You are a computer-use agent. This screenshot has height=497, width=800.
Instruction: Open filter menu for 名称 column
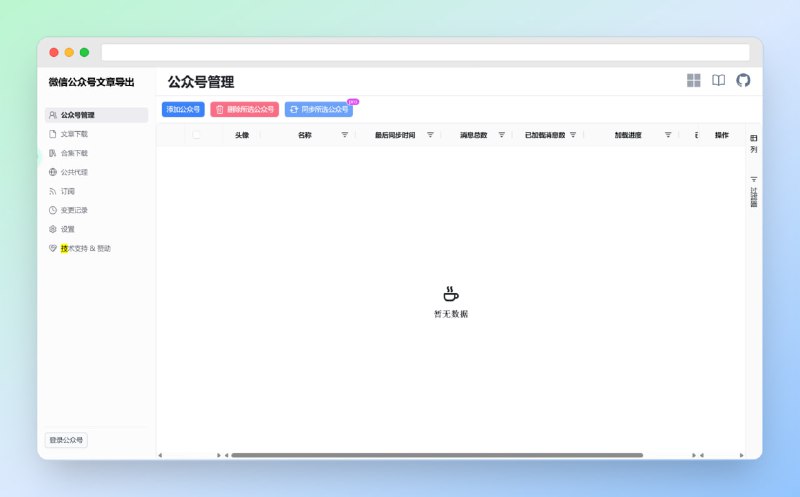click(x=344, y=135)
